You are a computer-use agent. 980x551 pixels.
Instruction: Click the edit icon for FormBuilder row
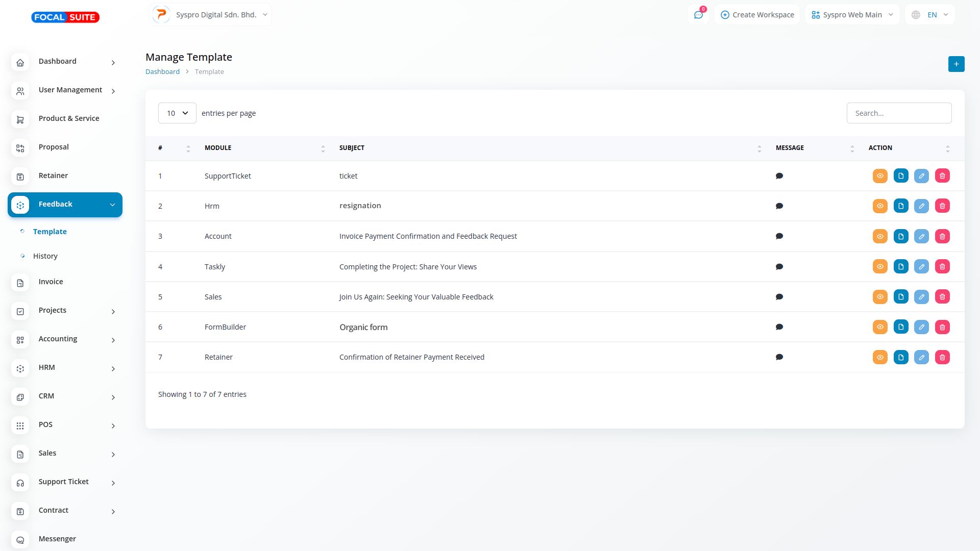click(x=921, y=327)
